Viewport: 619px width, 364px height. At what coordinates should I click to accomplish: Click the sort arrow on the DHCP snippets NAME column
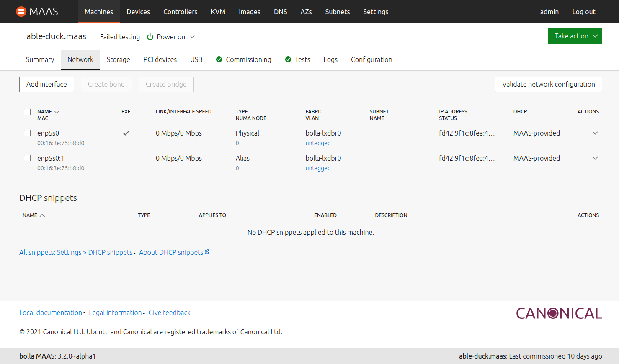click(x=41, y=214)
